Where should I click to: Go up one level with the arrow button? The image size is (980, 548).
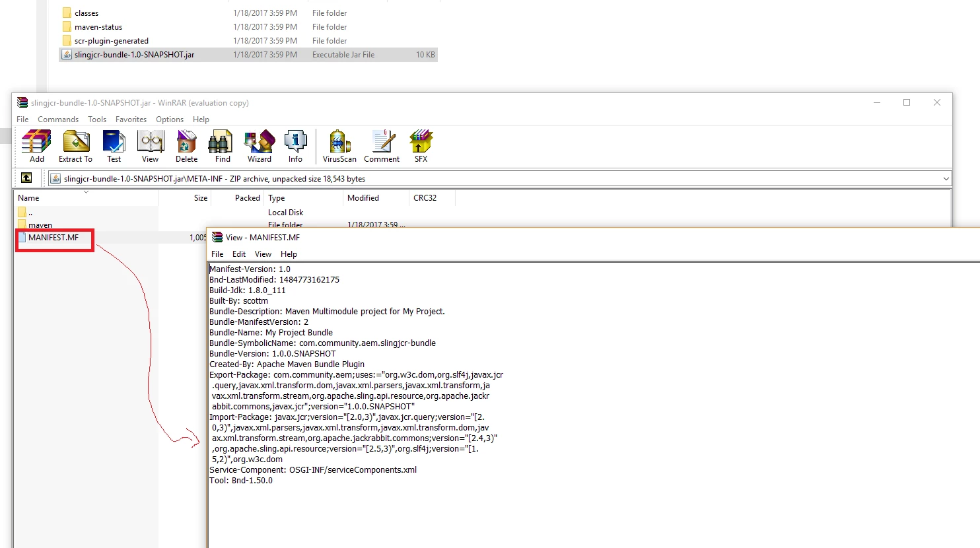tap(26, 178)
